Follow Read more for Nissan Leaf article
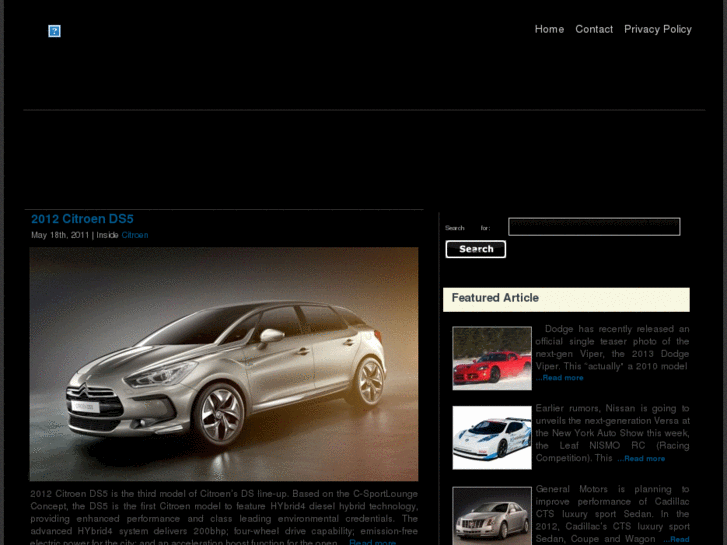The image size is (727, 545). [x=641, y=459]
